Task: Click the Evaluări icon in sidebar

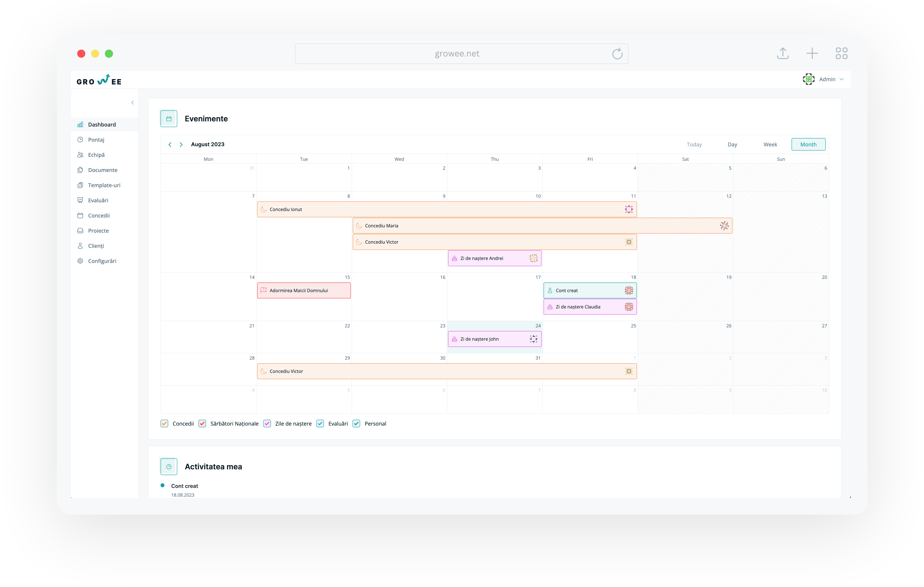Action: click(80, 200)
